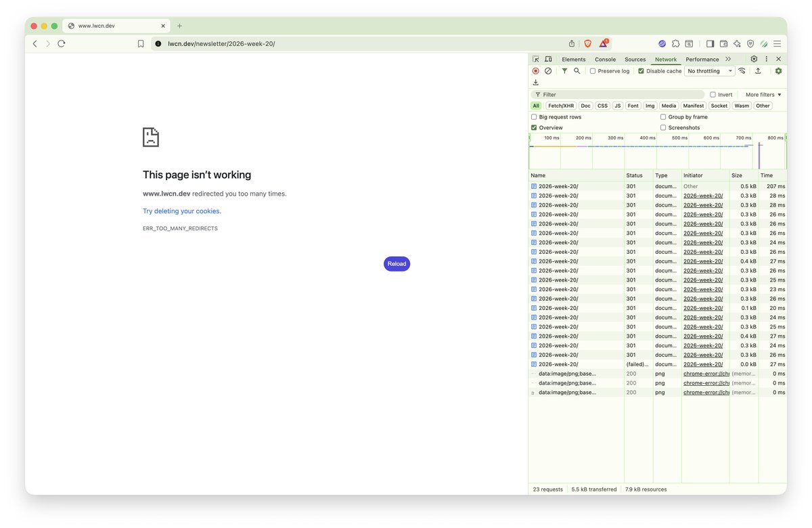Check the Invert filter checkbox
Image resolution: width=812 pixels, height=528 pixels.
(x=713, y=95)
